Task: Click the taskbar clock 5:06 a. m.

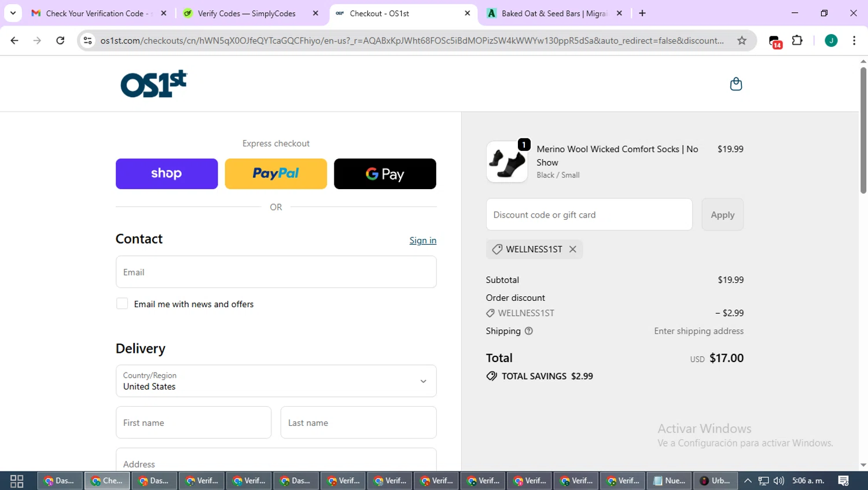Action: (x=808, y=481)
